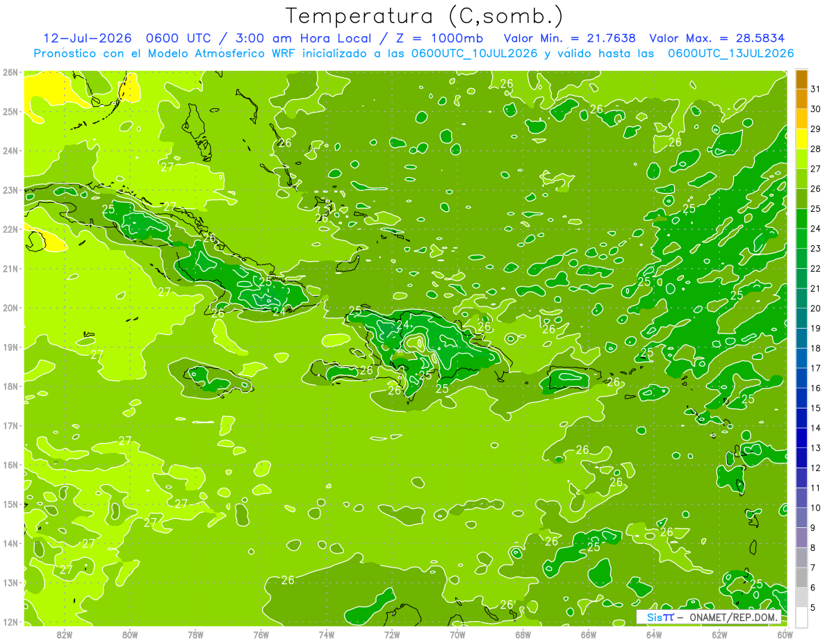The width and height of the screenshot is (834, 644).
Task: Click the "17N" latitude axis label
Action: (x=10, y=426)
